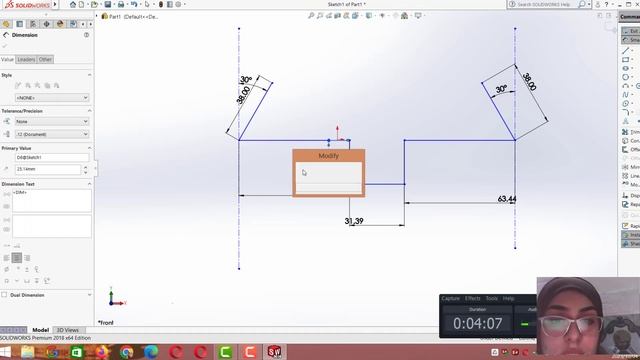This screenshot has width=640, height=360.
Task: Click the Dimension panel help question icon
Action: pos(87,35)
